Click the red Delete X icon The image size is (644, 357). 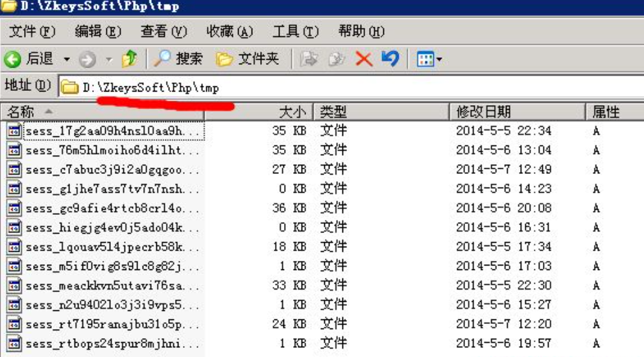[x=364, y=59]
